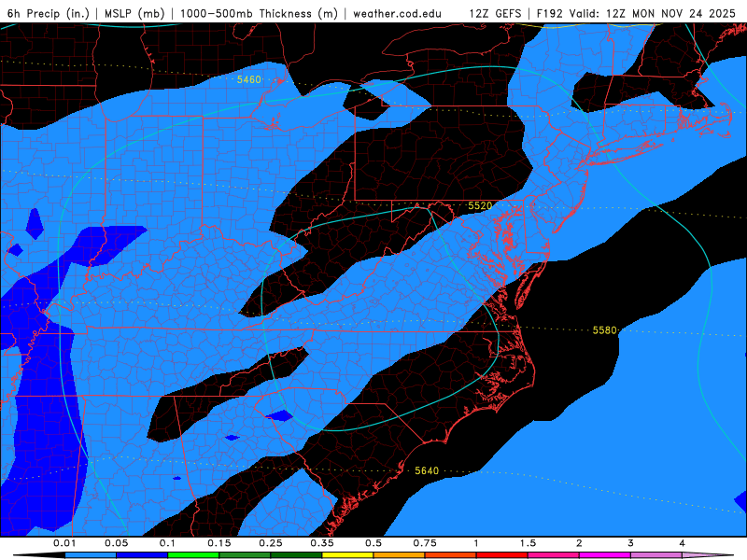Screen dimensions: 747x560
Task: Click the 0.15 legend value
Action: pyautogui.click(x=219, y=543)
